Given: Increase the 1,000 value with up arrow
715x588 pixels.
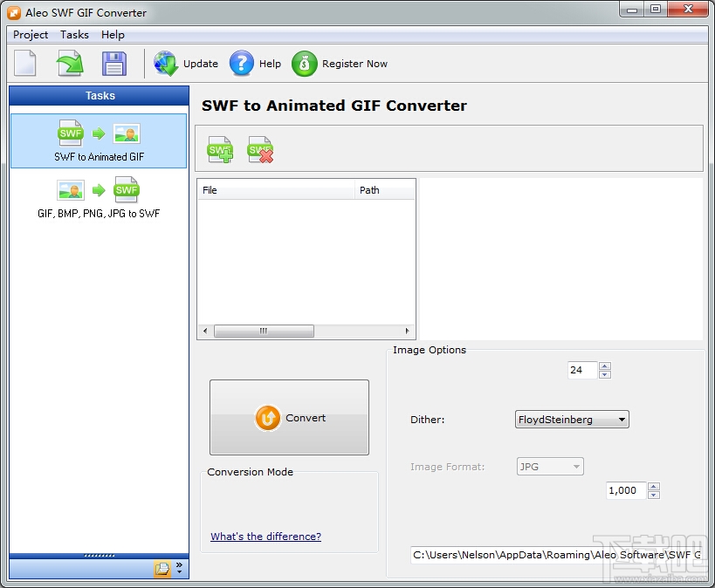Looking at the screenshot, I should pyautogui.click(x=653, y=486).
